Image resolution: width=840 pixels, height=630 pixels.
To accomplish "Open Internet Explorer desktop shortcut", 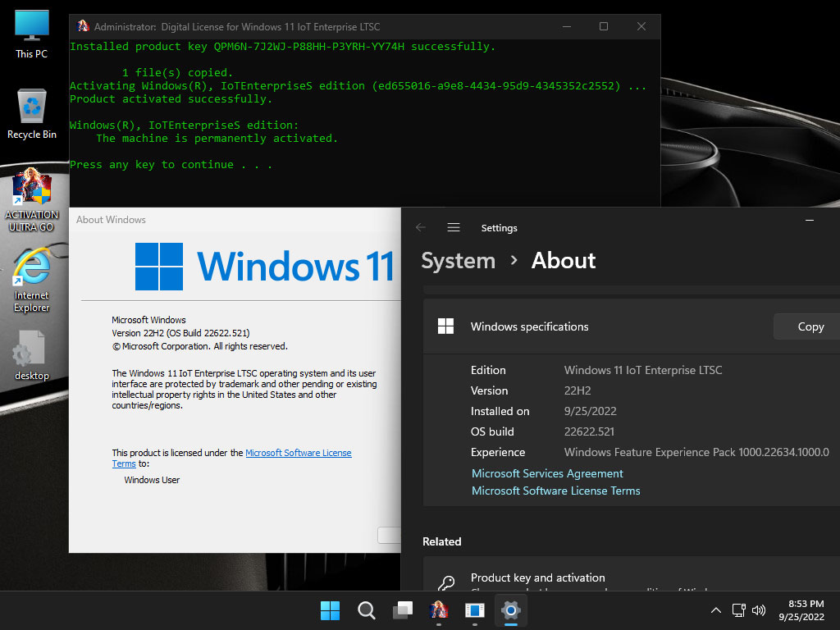I will [32, 281].
